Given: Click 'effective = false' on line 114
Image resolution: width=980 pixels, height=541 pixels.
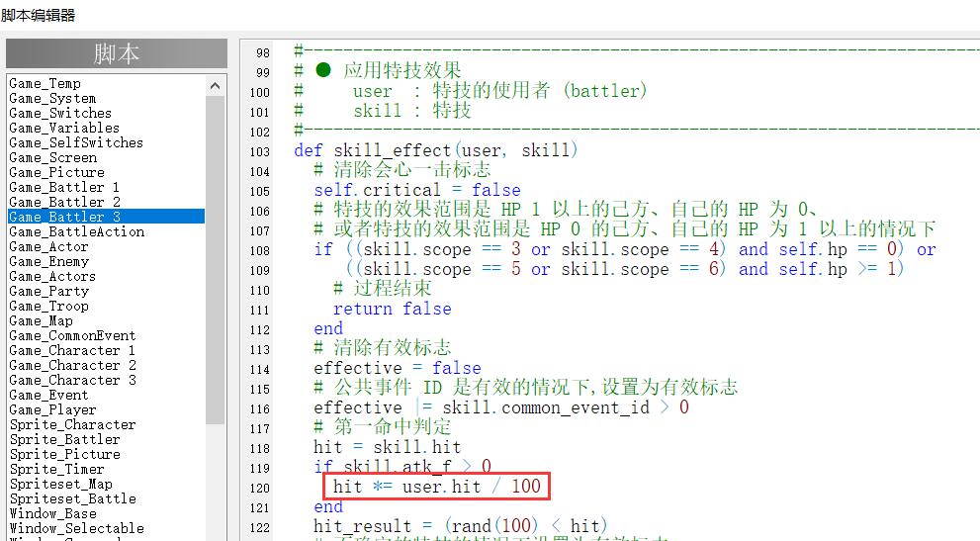Looking at the screenshot, I should pyautogui.click(x=398, y=368).
